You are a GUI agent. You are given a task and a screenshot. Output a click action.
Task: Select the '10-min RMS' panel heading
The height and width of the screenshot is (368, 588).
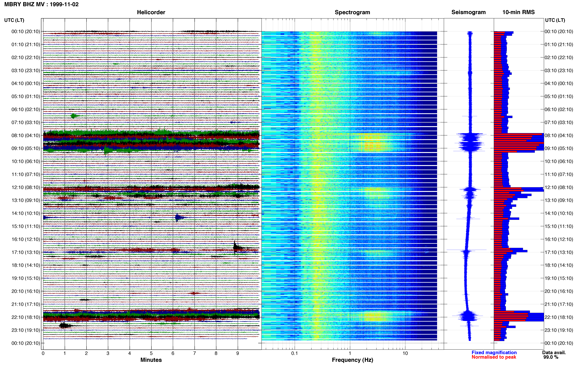(518, 12)
